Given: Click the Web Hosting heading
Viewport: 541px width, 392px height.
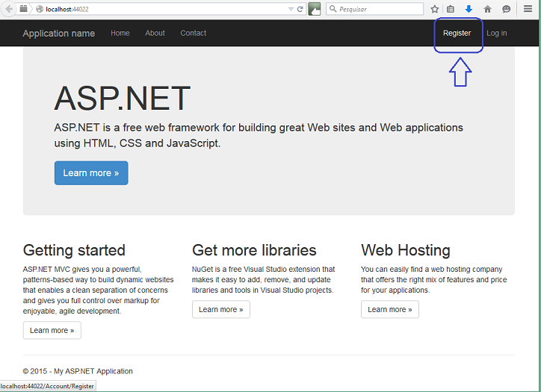Looking at the screenshot, I should pyautogui.click(x=406, y=250).
